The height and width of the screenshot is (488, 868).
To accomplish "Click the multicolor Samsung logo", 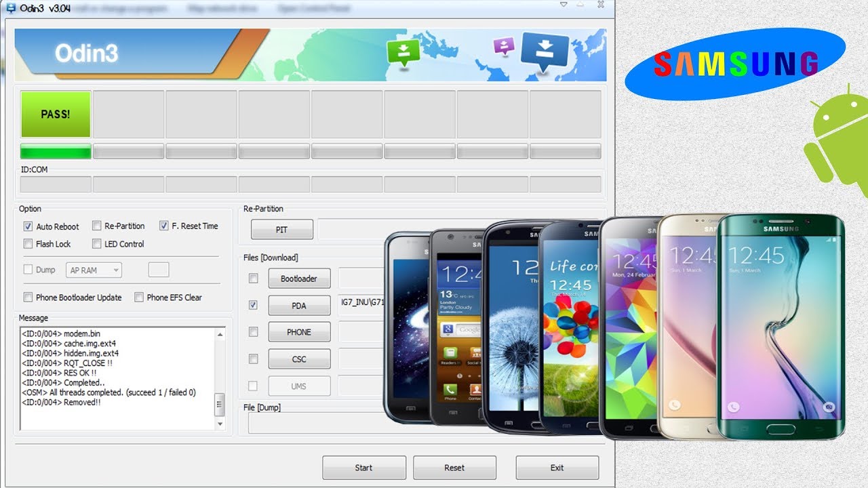I will [x=735, y=64].
